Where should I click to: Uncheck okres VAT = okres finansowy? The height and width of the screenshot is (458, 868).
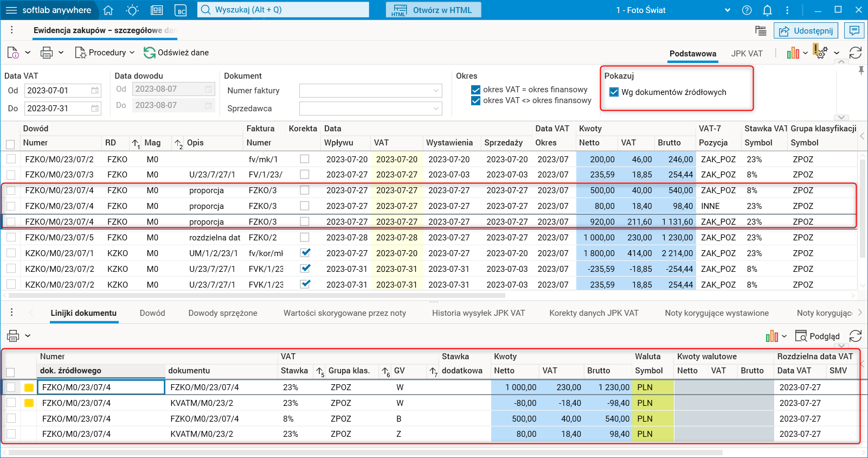(476, 90)
